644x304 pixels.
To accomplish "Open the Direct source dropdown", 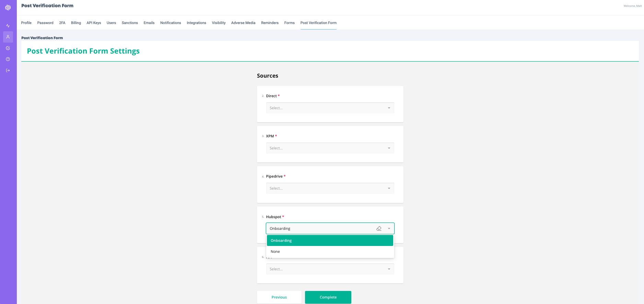I will click(330, 108).
